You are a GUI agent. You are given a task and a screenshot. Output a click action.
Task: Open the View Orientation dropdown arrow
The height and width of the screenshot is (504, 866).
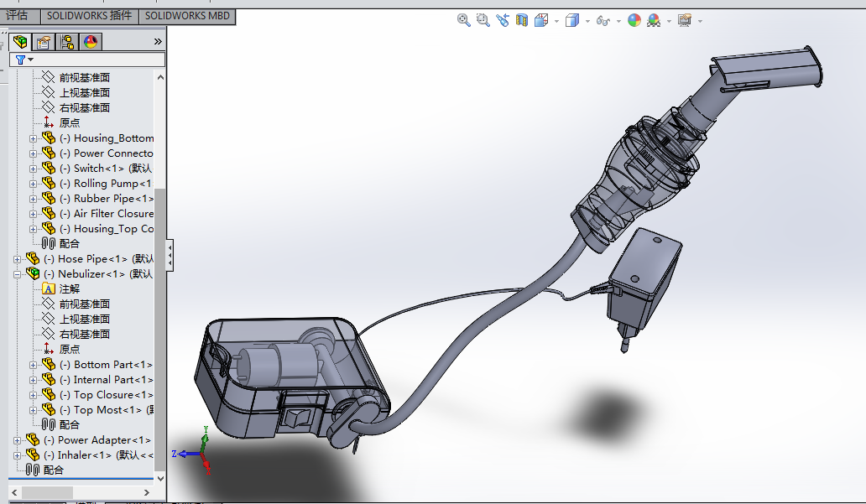[x=556, y=22]
